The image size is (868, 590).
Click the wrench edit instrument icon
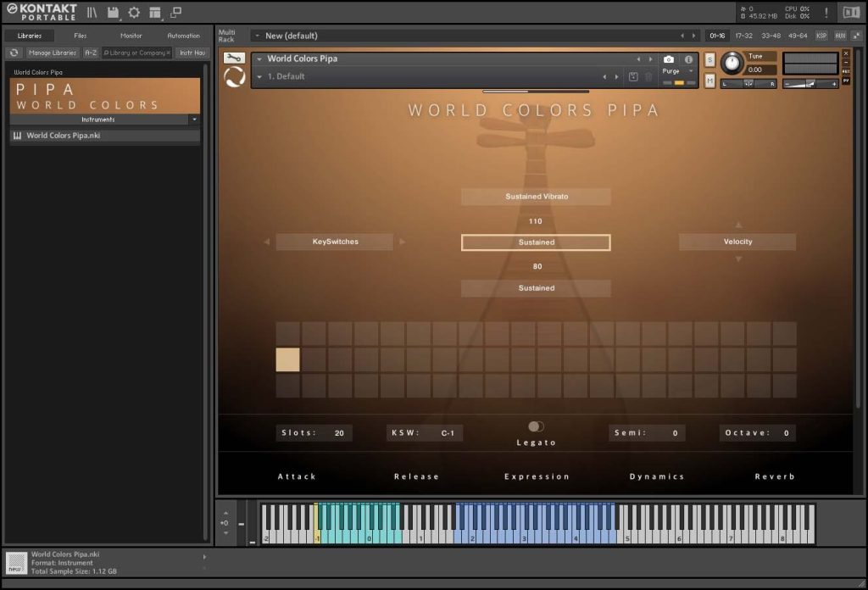pos(235,58)
